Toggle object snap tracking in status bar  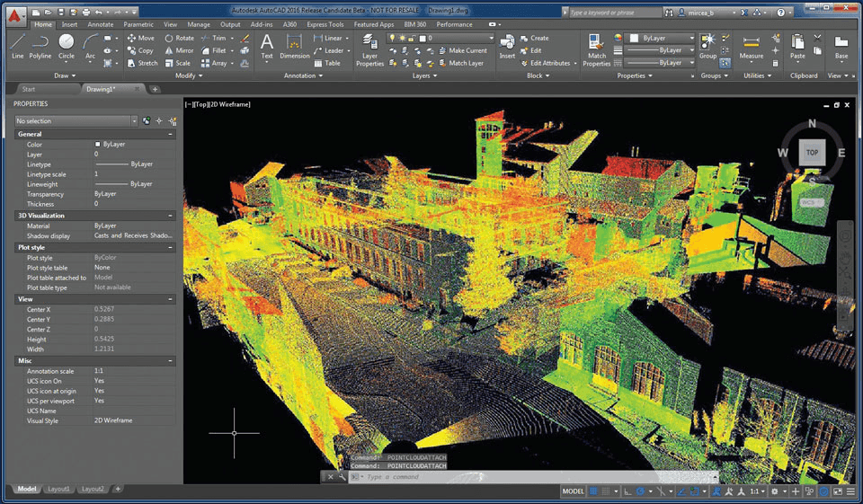pyautogui.click(x=681, y=491)
